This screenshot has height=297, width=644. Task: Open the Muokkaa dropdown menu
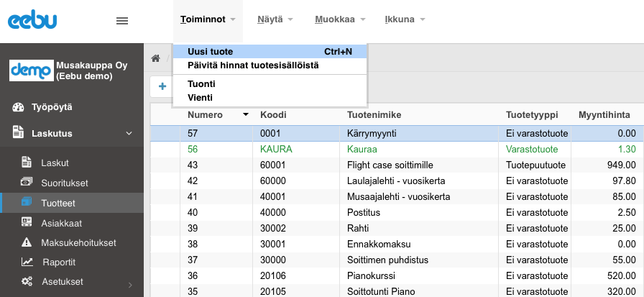(x=340, y=19)
